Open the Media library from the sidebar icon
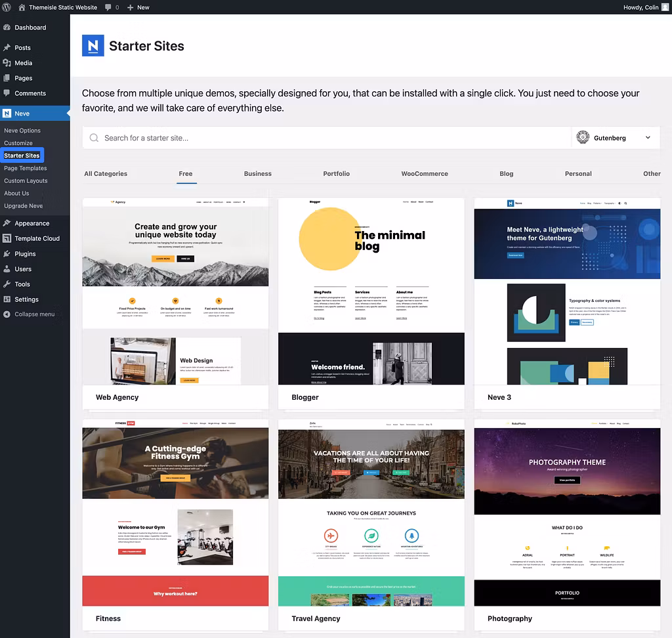Viewport: 672px width, 638px height. (x=9, y=62)
